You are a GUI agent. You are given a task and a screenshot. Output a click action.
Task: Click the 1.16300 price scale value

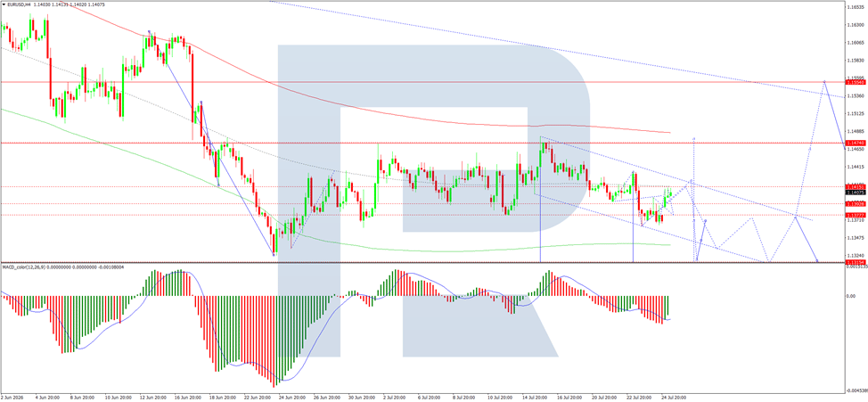coord(856,25)
